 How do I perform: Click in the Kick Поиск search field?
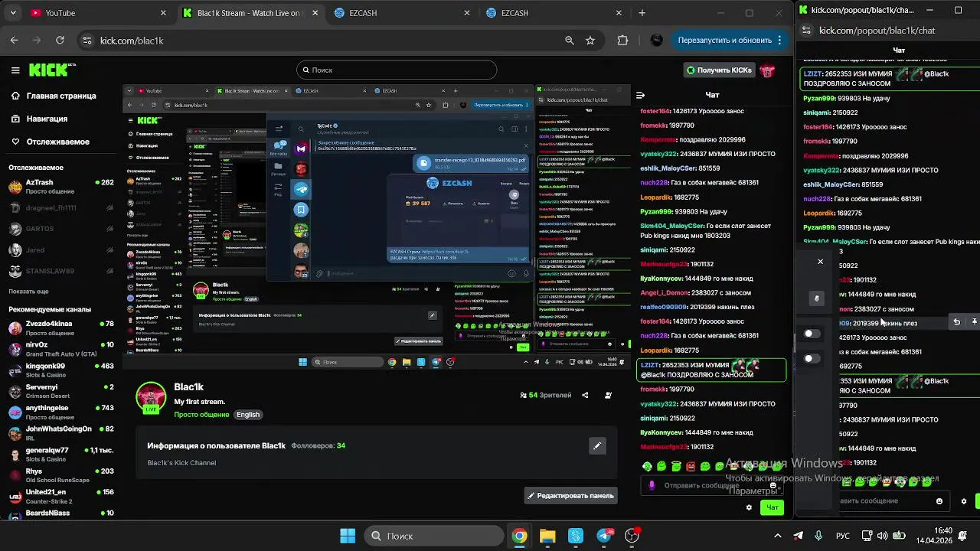[396, 70]
